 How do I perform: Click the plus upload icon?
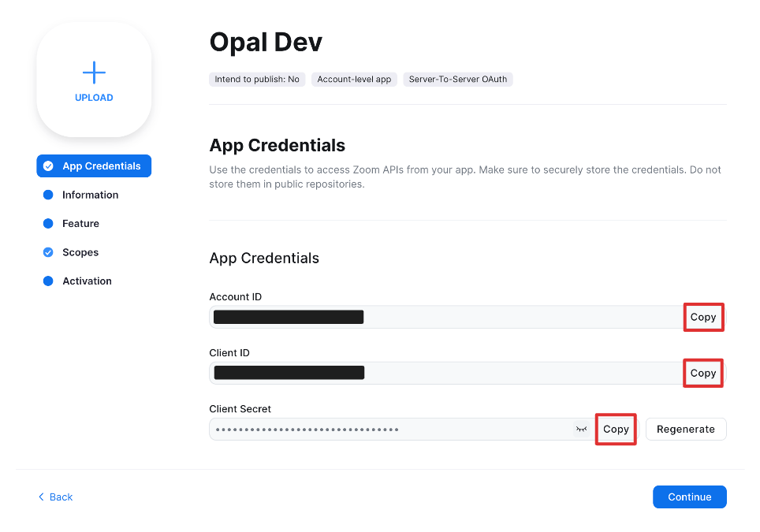(94, 73)
